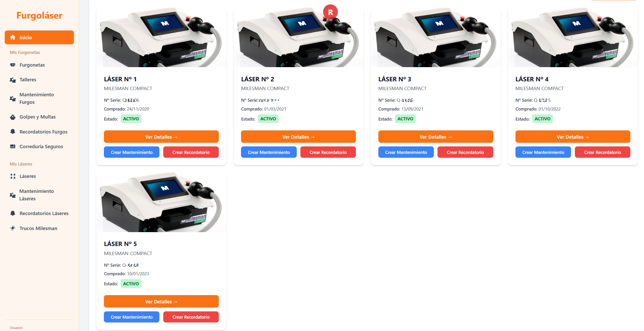Click the Láser Nº 3 machine image

[x=436, y=37]
